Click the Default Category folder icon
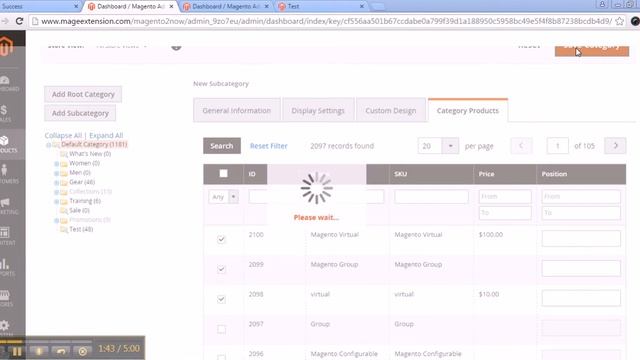 coord(56,144)
